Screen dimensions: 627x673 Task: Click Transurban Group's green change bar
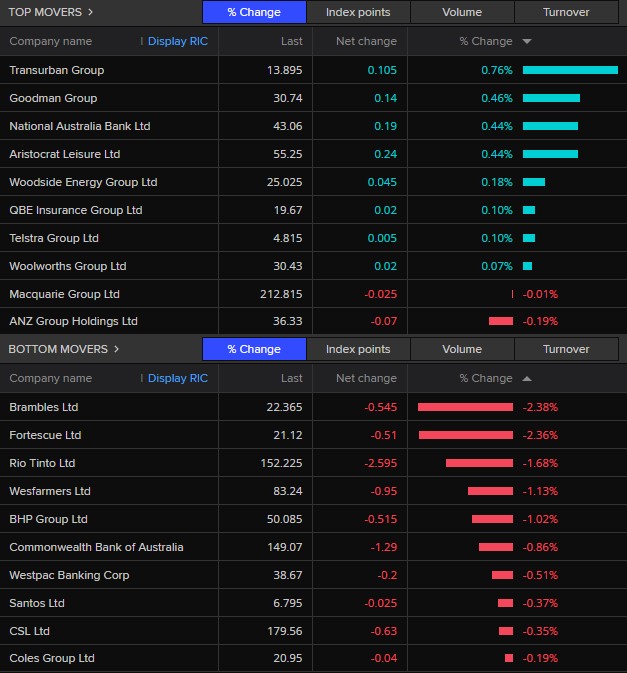coord(570,70)
